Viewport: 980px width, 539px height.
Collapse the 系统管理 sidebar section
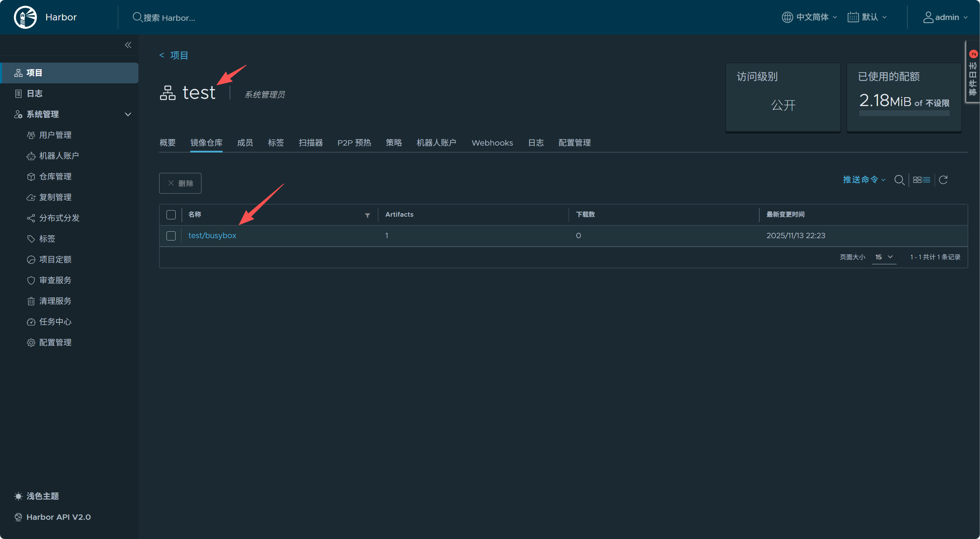click(x=128, y=114)
